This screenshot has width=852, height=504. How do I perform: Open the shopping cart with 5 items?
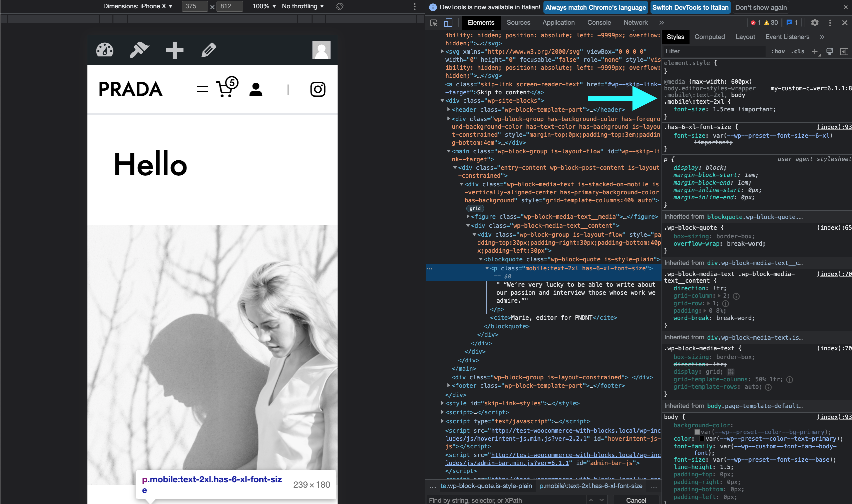click(227, 87)
